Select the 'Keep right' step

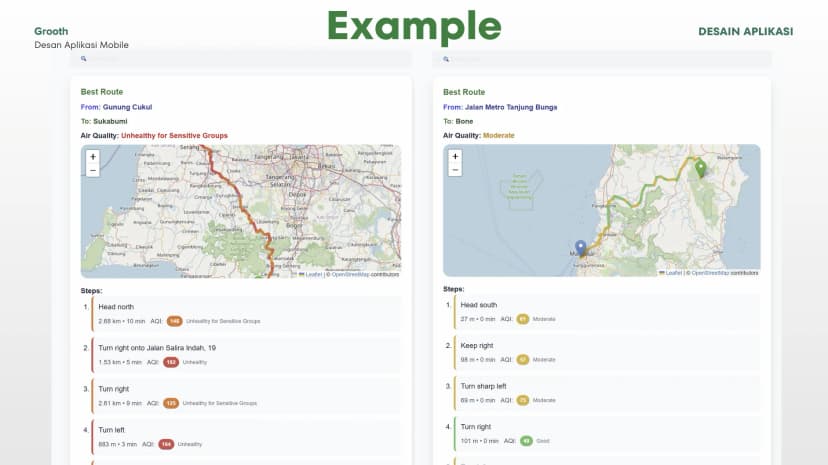click(x=607, y=353)
